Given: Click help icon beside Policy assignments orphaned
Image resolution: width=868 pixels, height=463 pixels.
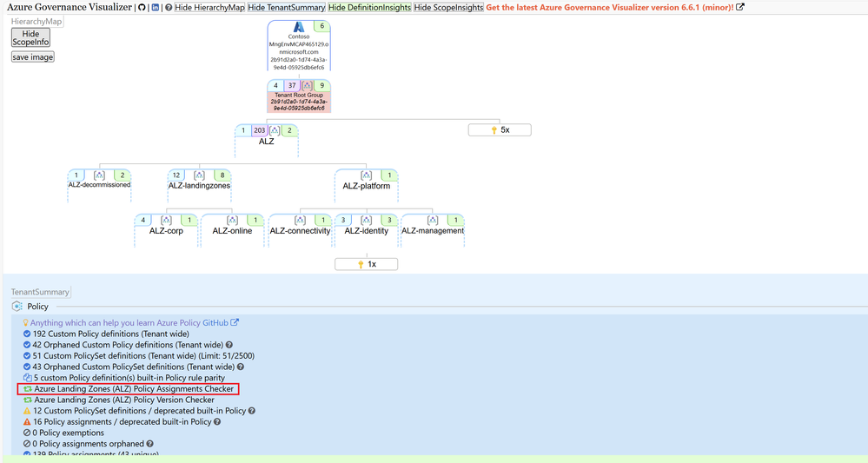Looking at the screenshot, I should click(150, 444).
